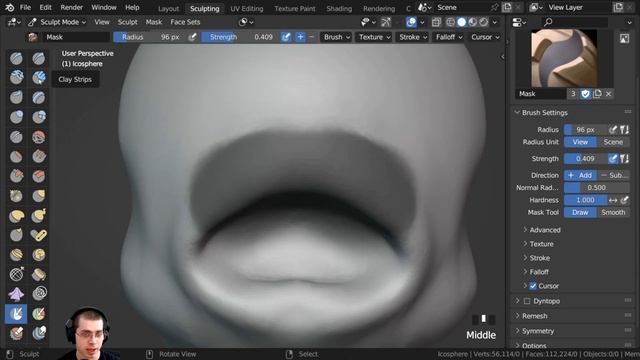Select the Multi-plane Scrape brush

[39, 176]
